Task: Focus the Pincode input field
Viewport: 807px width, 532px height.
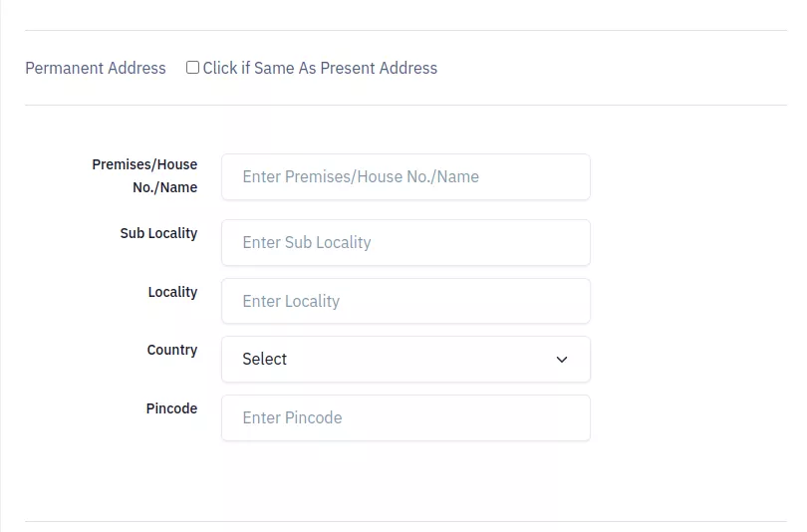Action: click(x=405, y=417)
